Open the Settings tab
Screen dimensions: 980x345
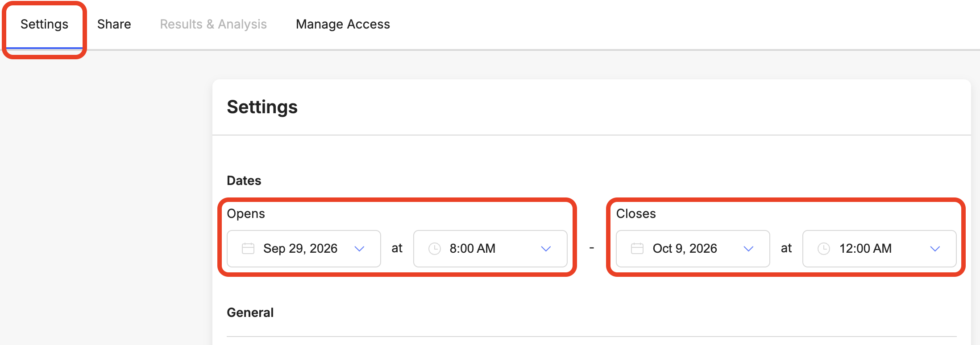(44, 24)
